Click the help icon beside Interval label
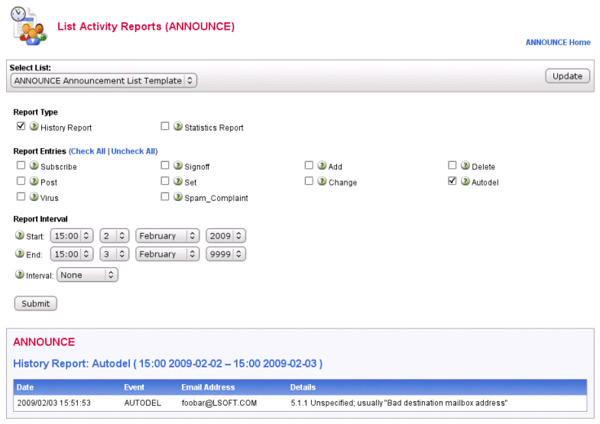This screenshot has height=424, width=600. coord(19,274)
